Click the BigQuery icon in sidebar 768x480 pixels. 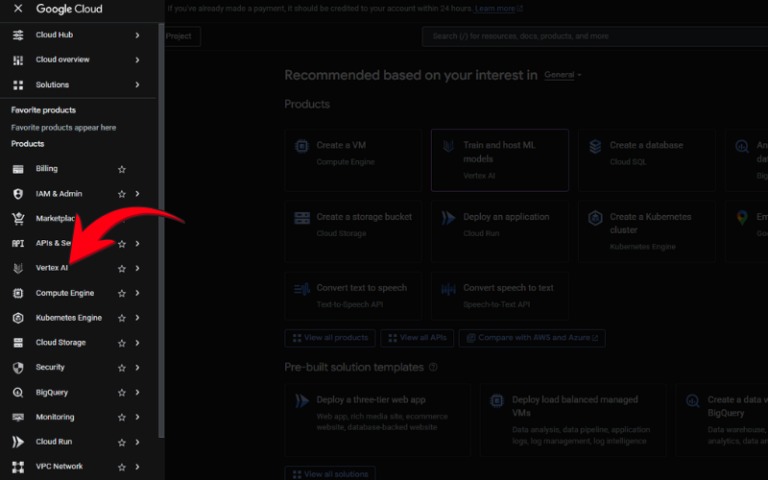[17, 392]
